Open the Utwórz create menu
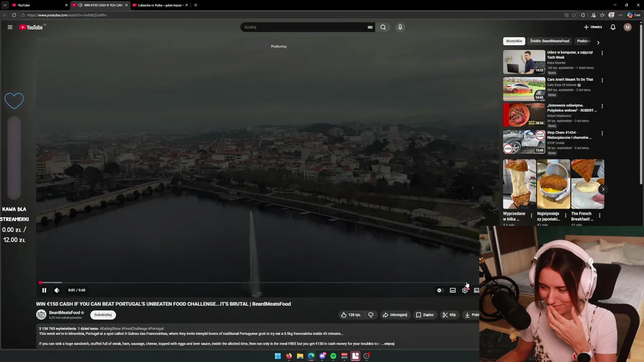This screenshot has width=644, height=362. click(593, 27)
